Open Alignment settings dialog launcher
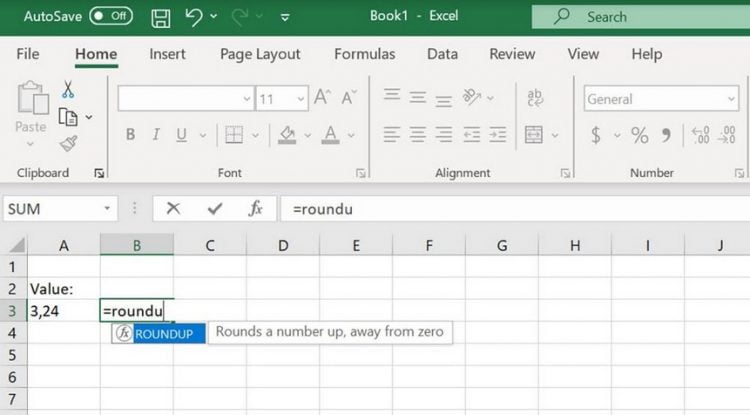This screenshot has height=415, width=750. 565,173
